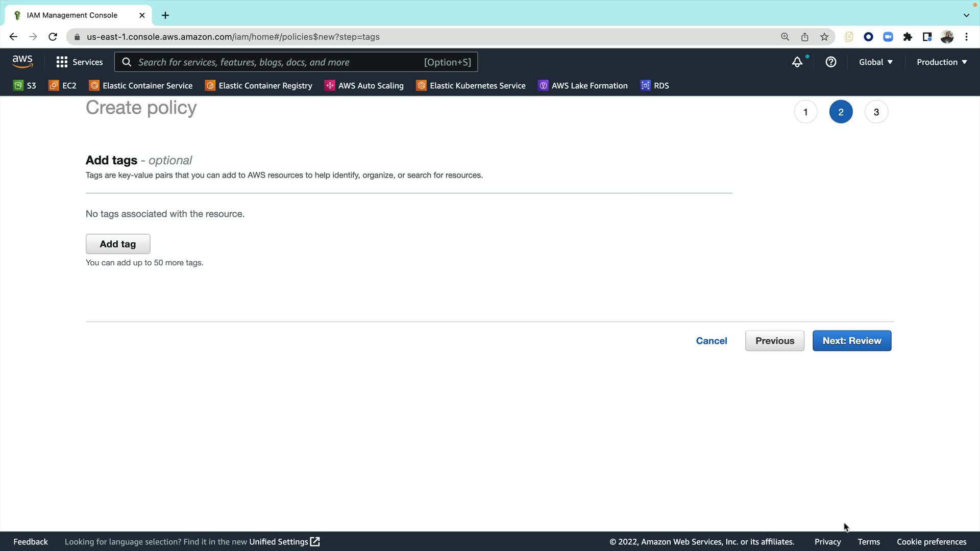Open S3 shortcut in favorites bar
Screen dimensions: 980x551
24,86
